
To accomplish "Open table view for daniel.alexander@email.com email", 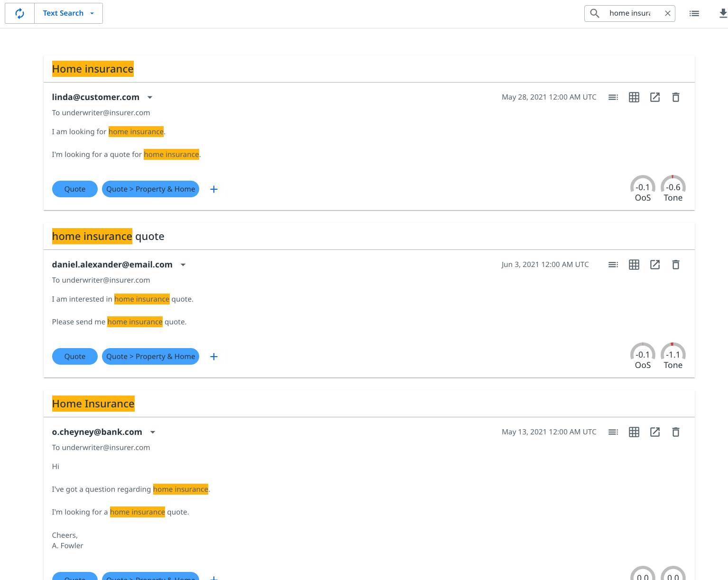I will (634, 264).
